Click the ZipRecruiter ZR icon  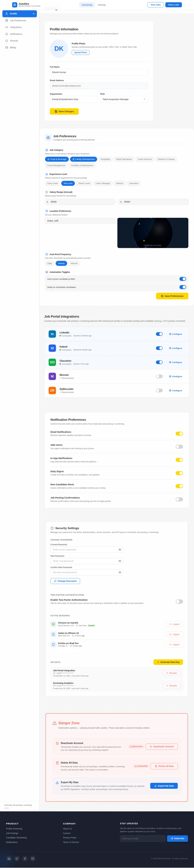pos(52,391)
